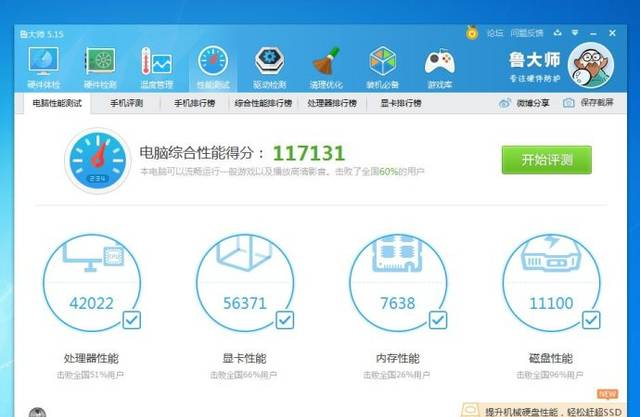Click 显卡性能 label text
This screenshot has height=417, width=640.
(x=244, y=358)
